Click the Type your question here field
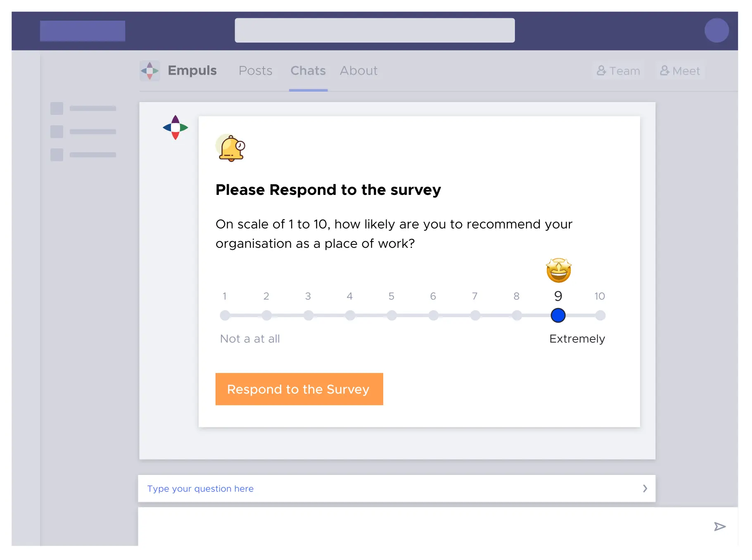The width and height of the screenshot is (752, 560). tap(372, 489)
